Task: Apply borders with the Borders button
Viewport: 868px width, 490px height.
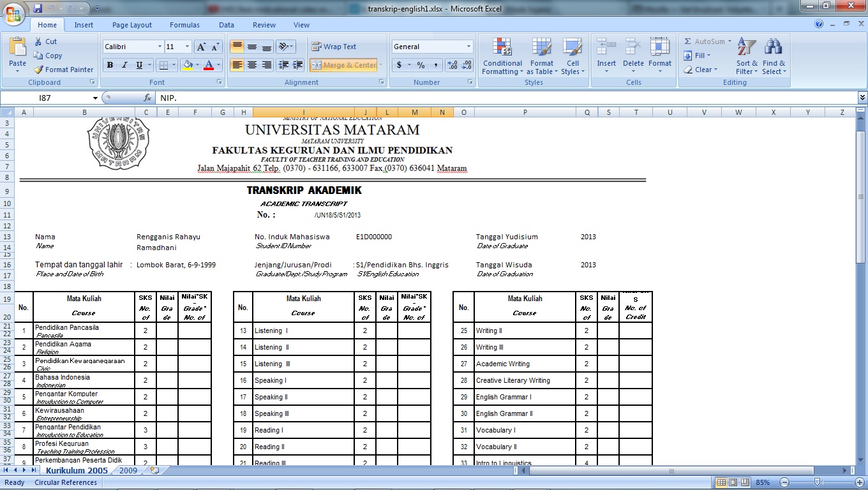Action: click(163, 65)
